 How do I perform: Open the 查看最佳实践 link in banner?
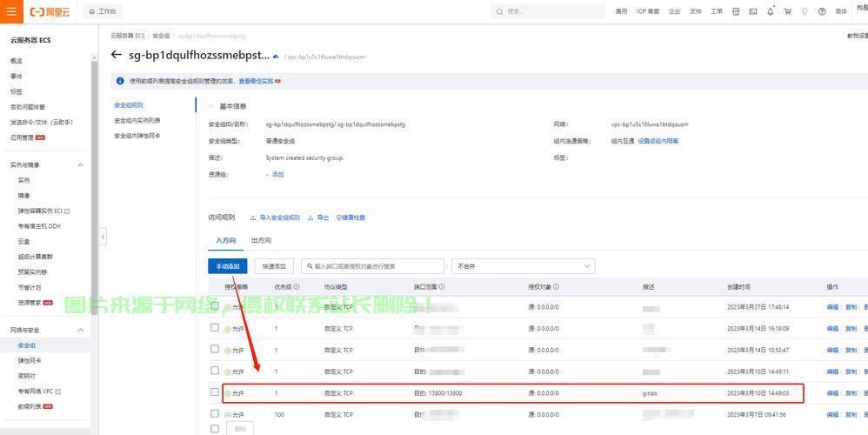click(256, 82)
